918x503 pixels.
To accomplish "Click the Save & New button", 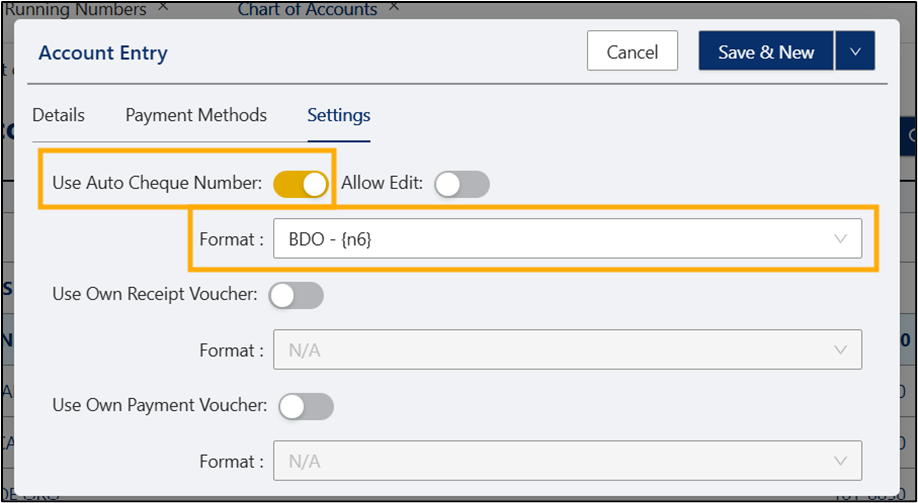I will pyautogui.click(x=766, y=52).
